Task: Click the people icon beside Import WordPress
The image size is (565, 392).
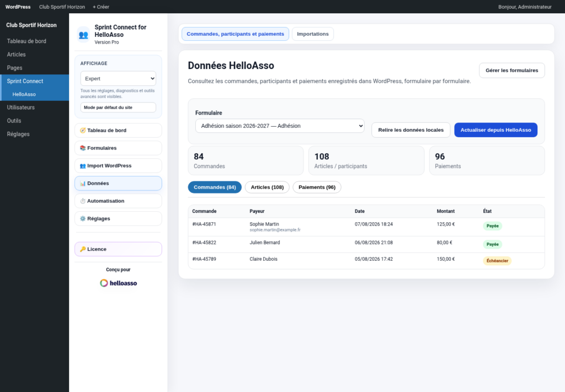Action: pyautogui.click(x=83, y=165)
